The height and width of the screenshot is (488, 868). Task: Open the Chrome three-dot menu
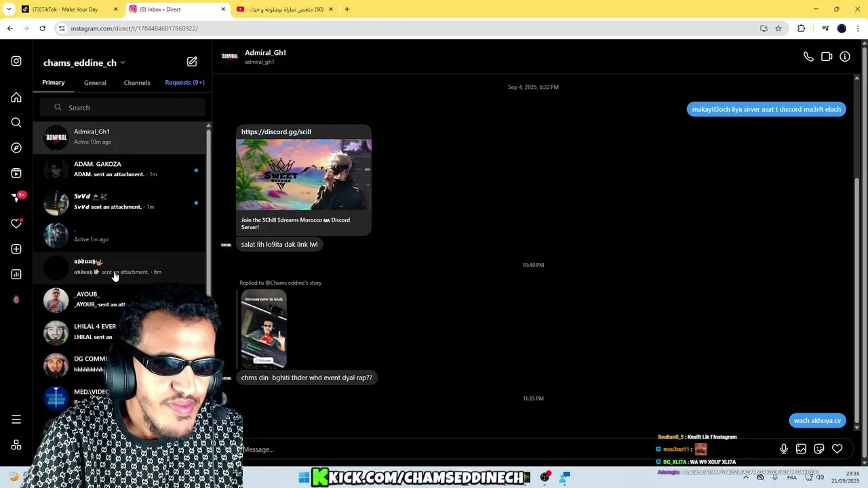(859, 28)
